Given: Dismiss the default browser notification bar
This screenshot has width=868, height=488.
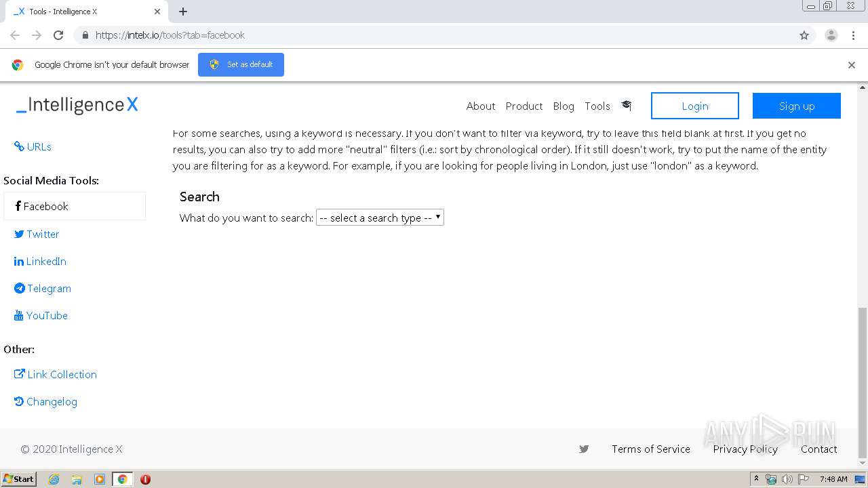Looking at the screenshot, I should (x=852, y=65).
